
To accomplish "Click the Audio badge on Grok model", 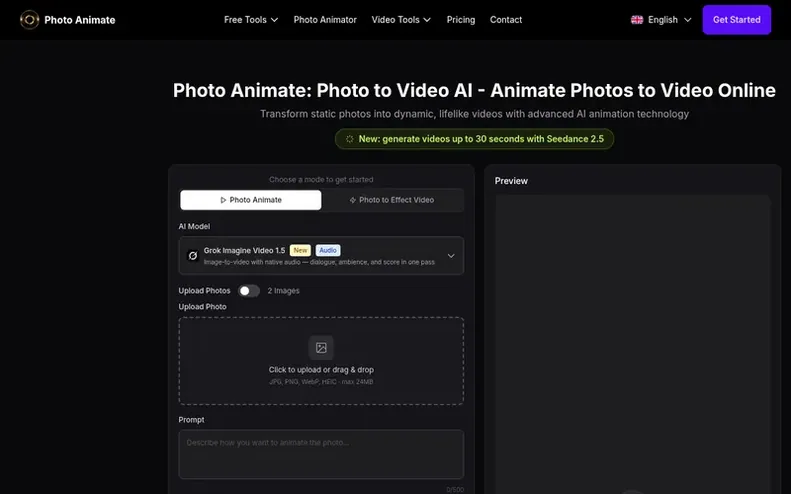I will click(x=328, y=250).
